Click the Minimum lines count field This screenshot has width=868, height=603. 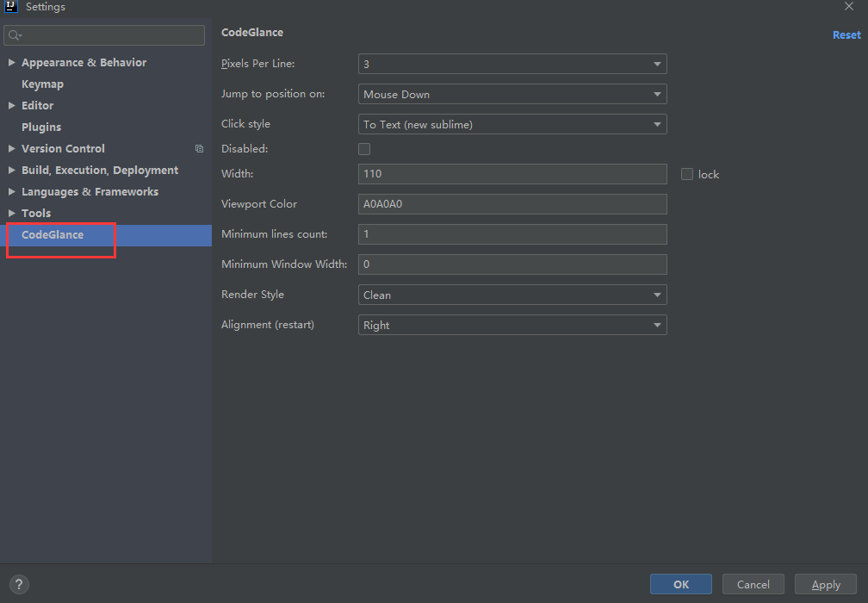click(512, 234)
